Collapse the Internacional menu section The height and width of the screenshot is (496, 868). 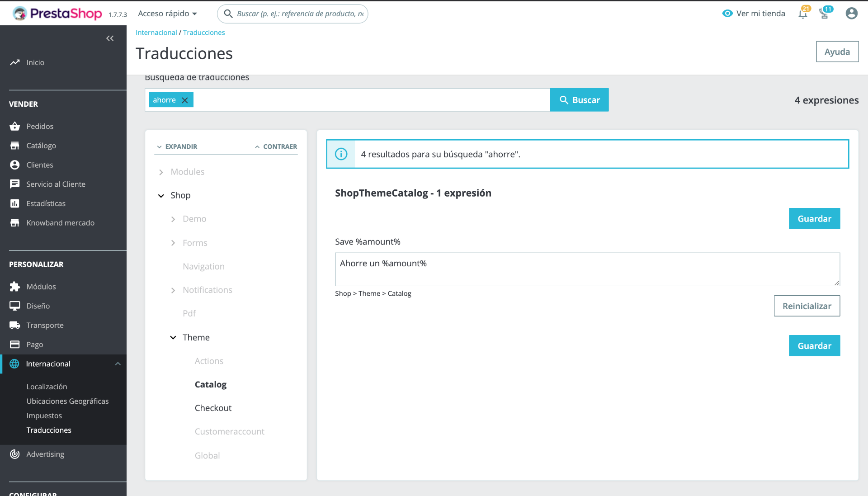click(118, 364)
